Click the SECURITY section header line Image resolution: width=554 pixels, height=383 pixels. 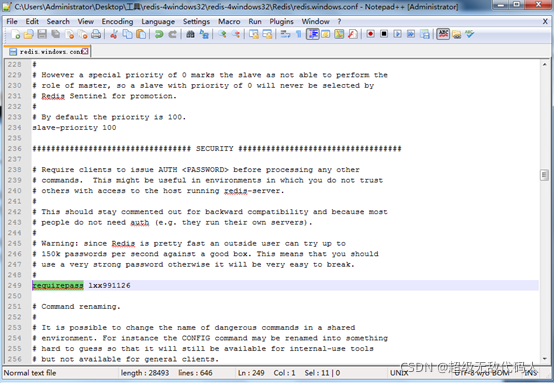[x=217, y=148]
